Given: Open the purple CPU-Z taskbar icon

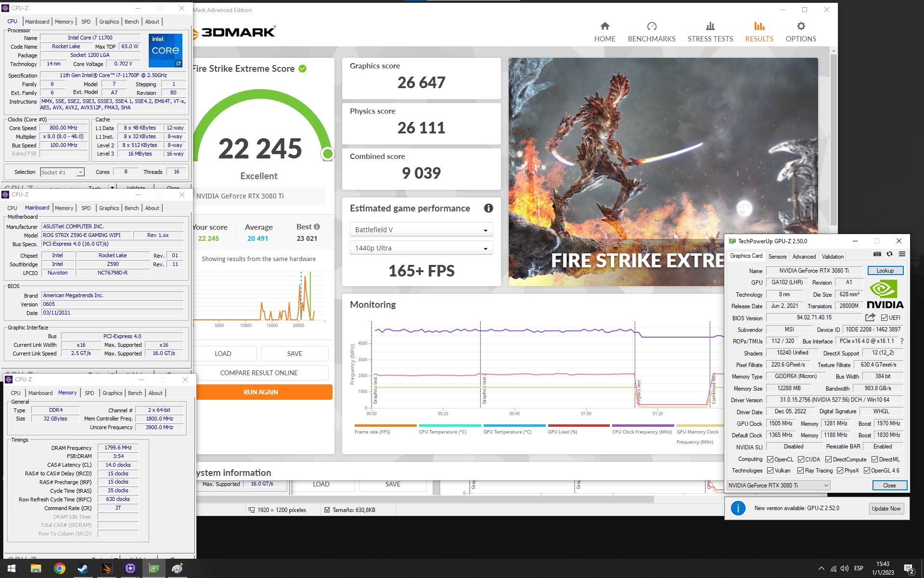Looking at the screenshot, I should (130, 568).
